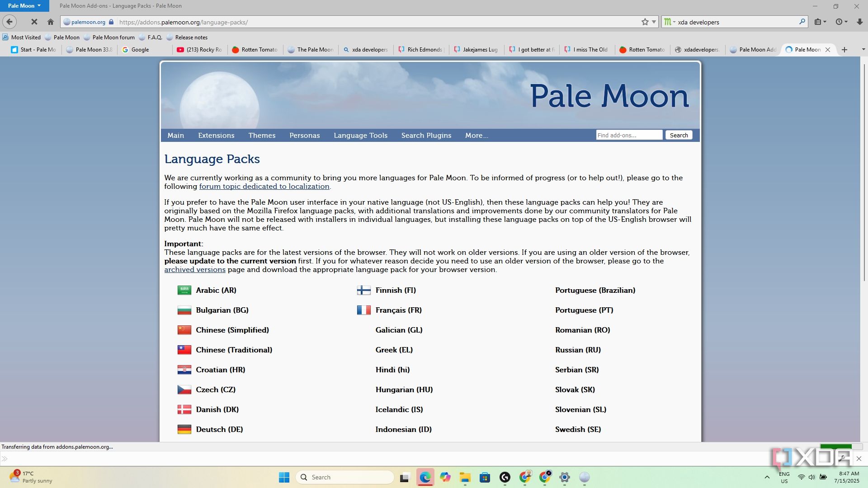Open the Pale Moon icon in the taskbar
Screen dimensions: 868x488
pos(584,477)
